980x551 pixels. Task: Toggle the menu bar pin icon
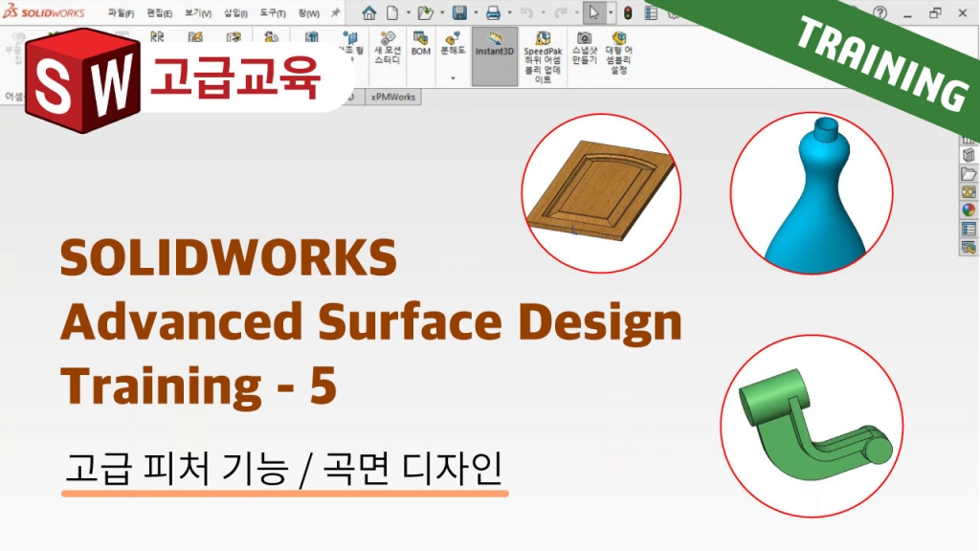click(x=336, y=12)
